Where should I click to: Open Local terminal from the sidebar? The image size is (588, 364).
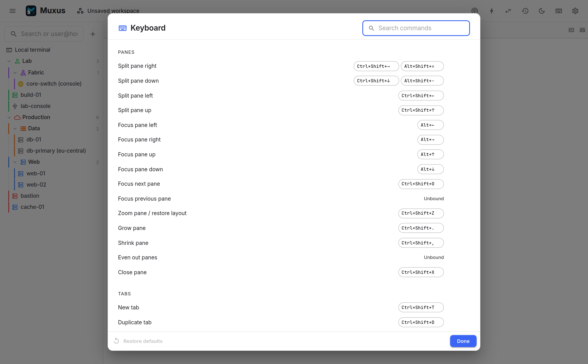tap(52, 50)
